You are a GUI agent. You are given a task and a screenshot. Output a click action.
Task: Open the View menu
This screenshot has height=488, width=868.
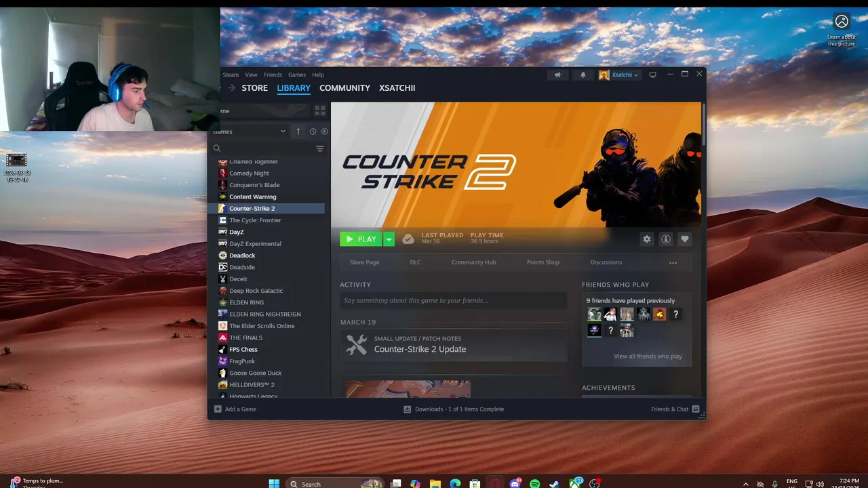point(251,75)
